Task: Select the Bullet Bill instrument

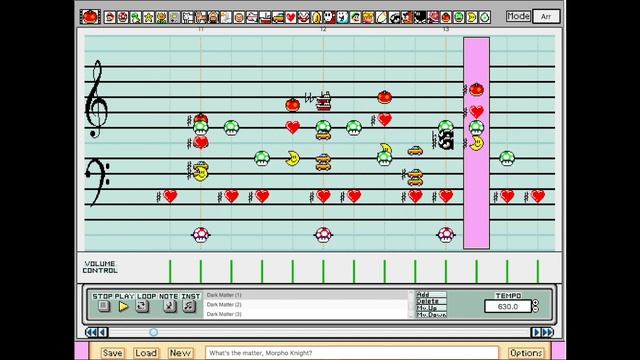Action: [x=394, y=17]
